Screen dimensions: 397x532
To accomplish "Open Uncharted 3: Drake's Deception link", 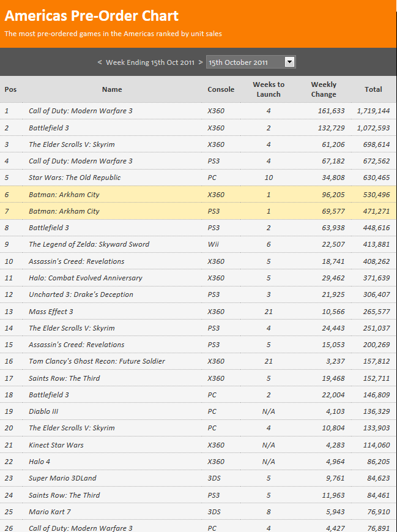I will 81,294.
